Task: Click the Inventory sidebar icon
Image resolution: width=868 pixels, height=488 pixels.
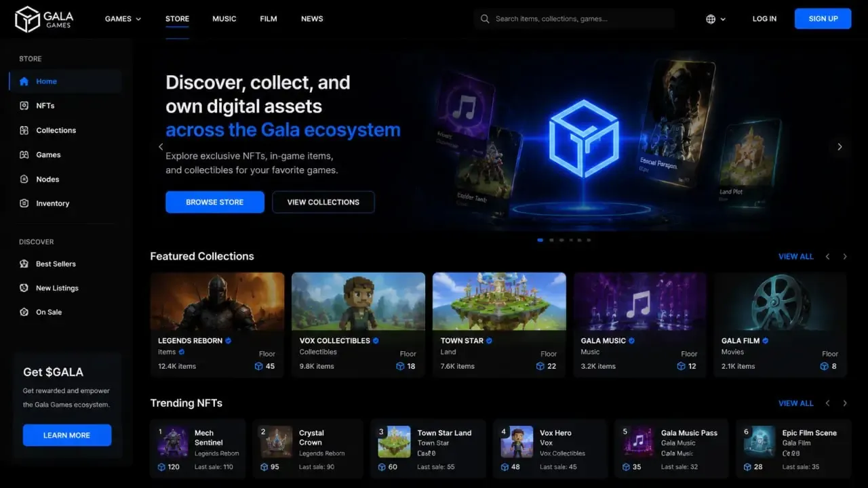Action: click(x=24, y=203)
